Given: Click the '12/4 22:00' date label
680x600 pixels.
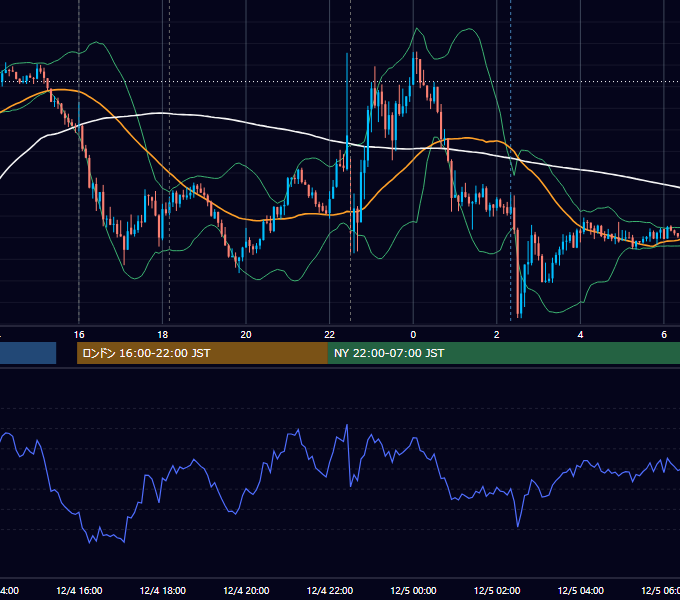Looking at the screenshot, I should point(330,590).
